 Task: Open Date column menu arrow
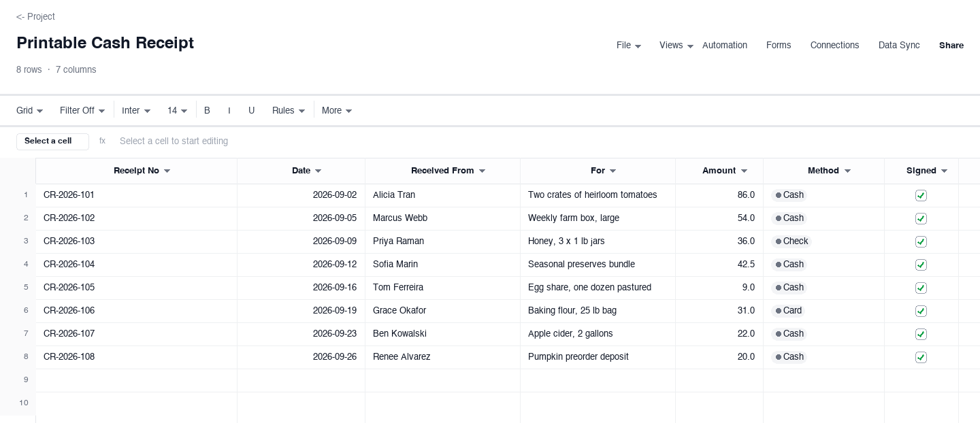318,171
